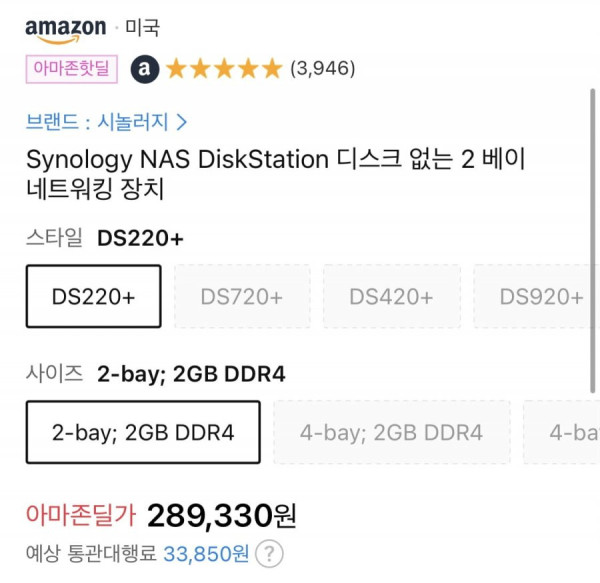This screenshot has height=583, width=600.
Task: Choose the DS920+ style option
Action: (x=536, y=296)
